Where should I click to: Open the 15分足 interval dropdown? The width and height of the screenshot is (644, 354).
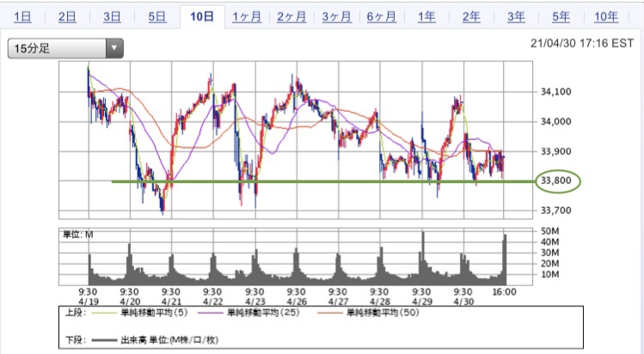click(x=65, y=48)
